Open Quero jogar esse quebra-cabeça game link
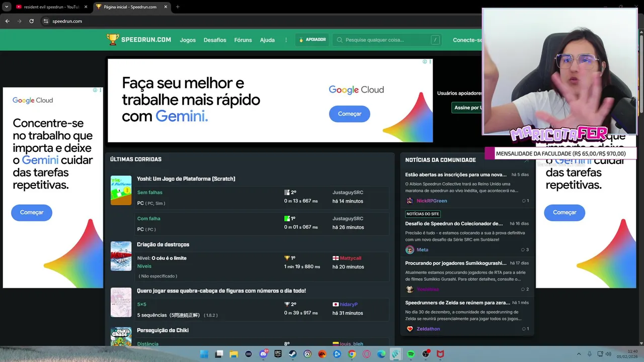The image size is (644, 362). (221, 291)
